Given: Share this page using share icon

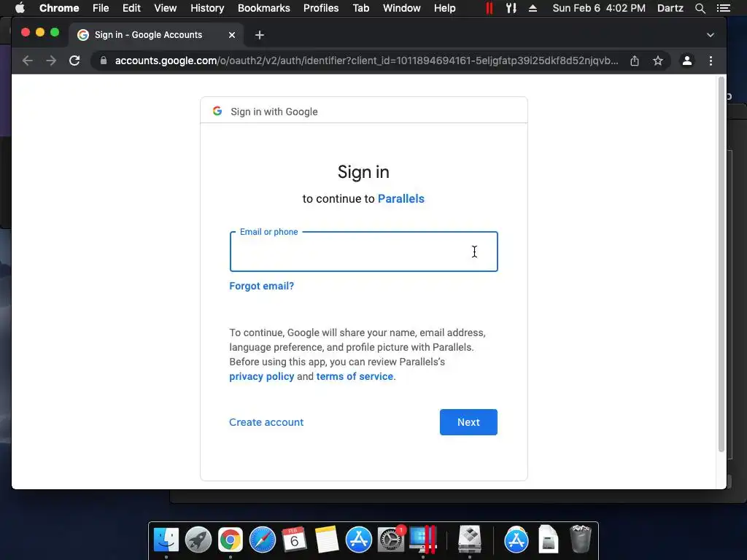Looking at the screenshot, I should [635, 61].
